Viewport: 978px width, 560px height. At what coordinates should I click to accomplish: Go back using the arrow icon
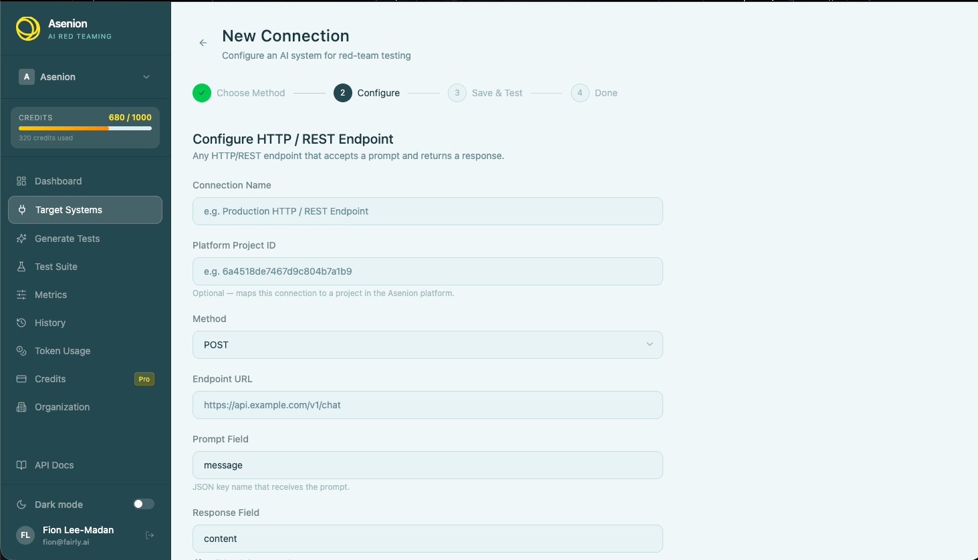pos(203,43)
